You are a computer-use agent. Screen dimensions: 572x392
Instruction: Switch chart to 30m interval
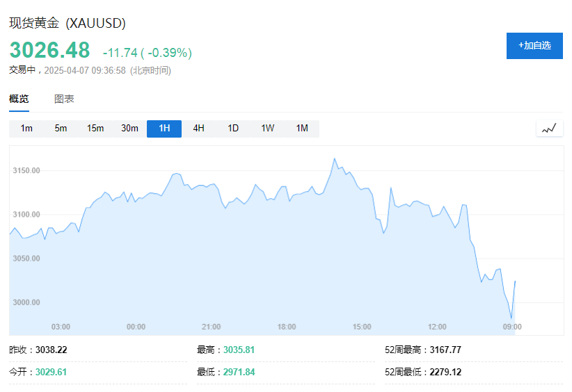point(129,129)
